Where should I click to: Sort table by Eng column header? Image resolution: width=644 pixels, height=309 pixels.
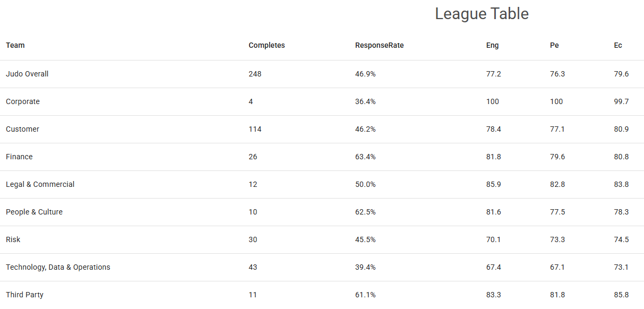pyautogui.click(x=492, y=46)
